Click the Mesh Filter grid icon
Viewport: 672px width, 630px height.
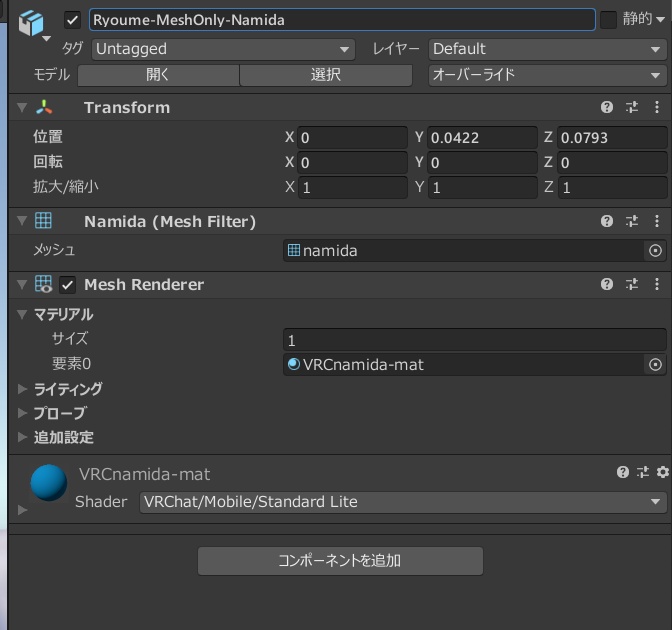pos(43,221)
